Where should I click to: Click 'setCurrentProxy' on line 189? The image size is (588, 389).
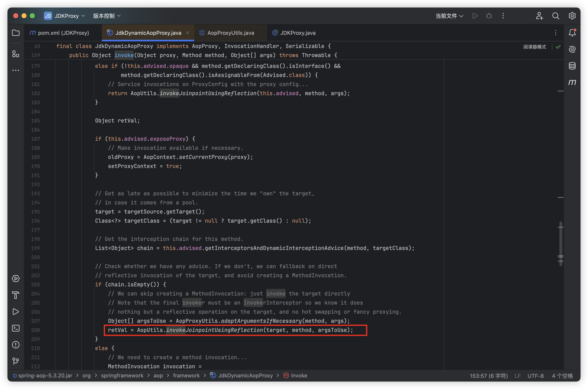[203, 157]
